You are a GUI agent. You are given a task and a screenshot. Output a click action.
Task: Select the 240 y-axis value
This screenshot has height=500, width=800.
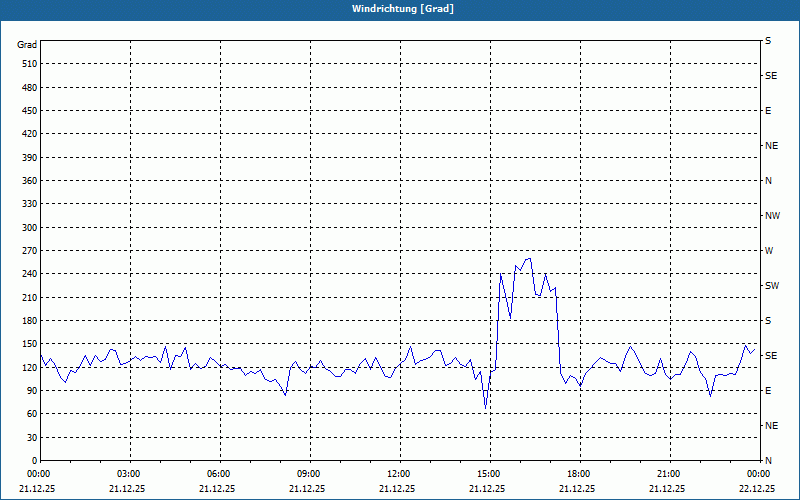(x=30, y=274)
